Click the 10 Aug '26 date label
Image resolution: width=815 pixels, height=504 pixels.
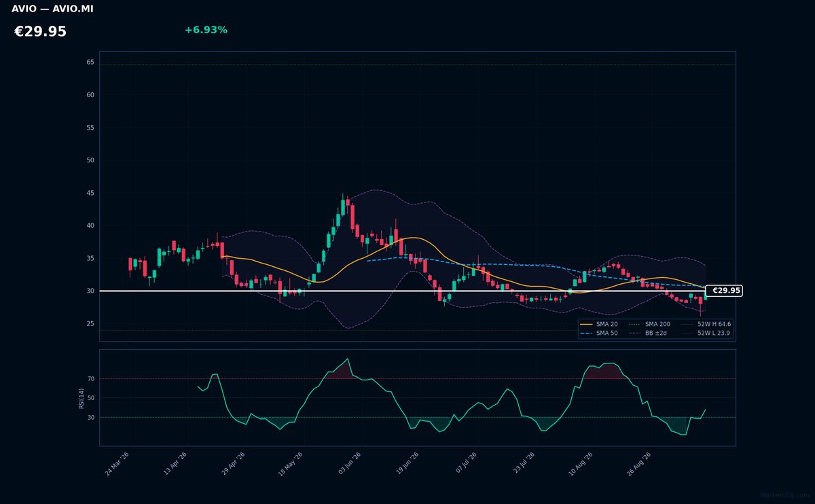point(581,464)
